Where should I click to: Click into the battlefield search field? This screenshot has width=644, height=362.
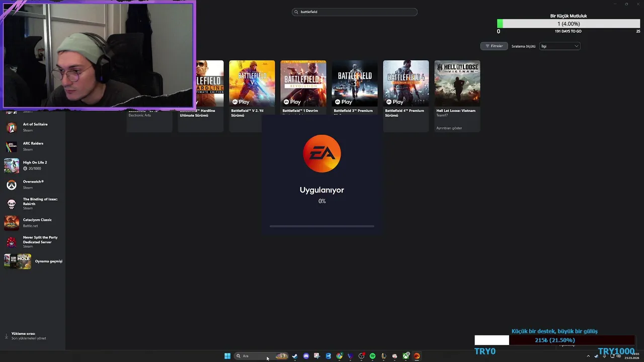(355, 12)
